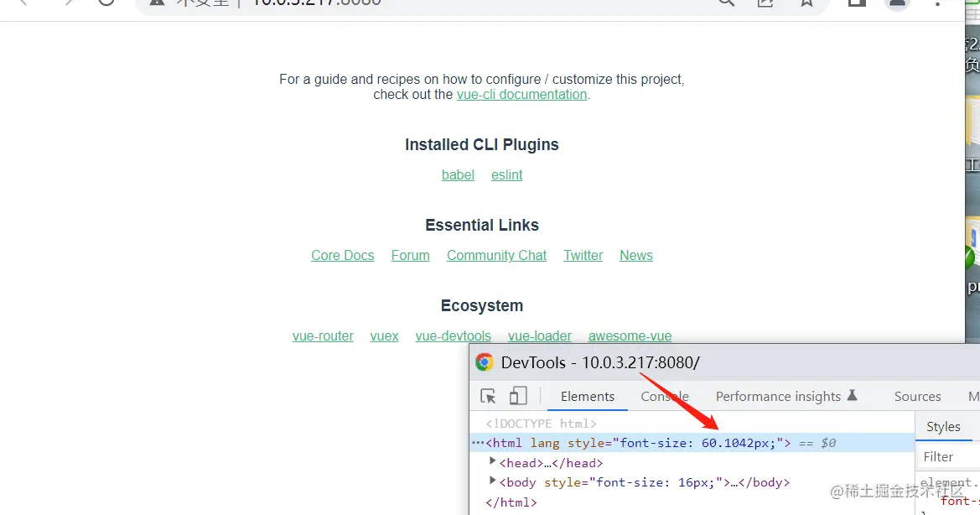Click the ellipsis beside the html node

(x=478, y=443)
